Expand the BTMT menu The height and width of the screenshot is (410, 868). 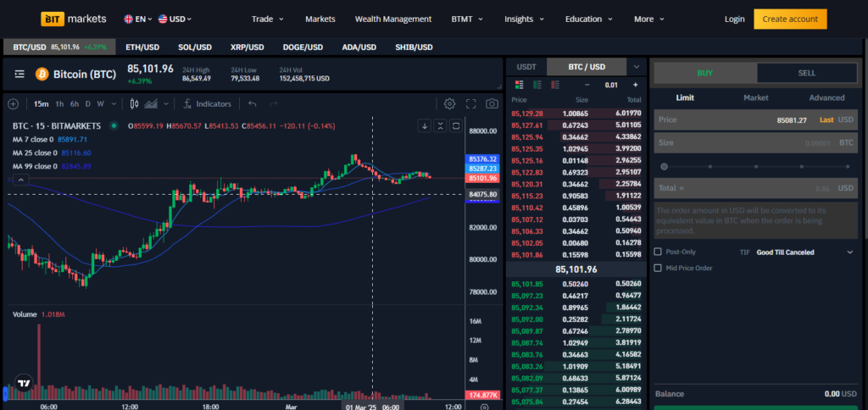(467, 19)
